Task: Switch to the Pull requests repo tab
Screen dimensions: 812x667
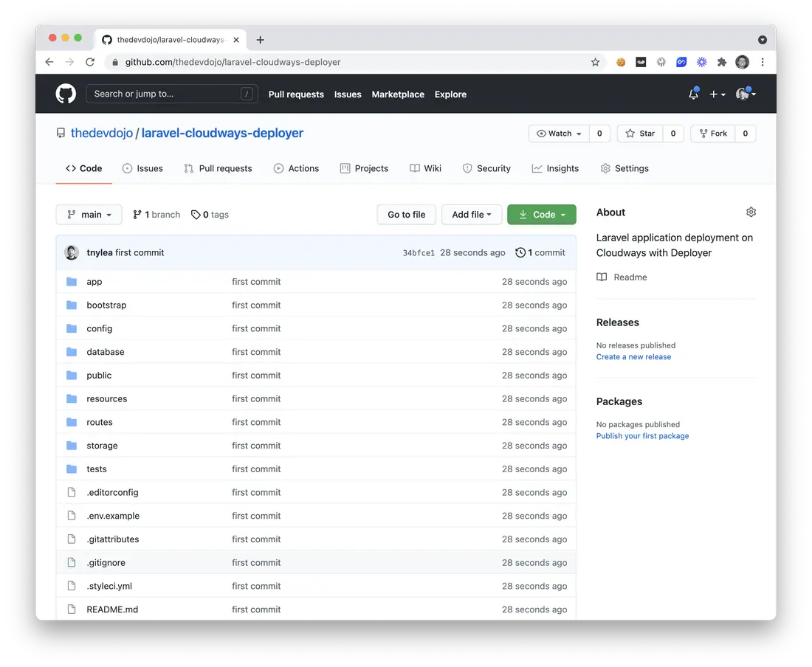Action: point(218,169)
